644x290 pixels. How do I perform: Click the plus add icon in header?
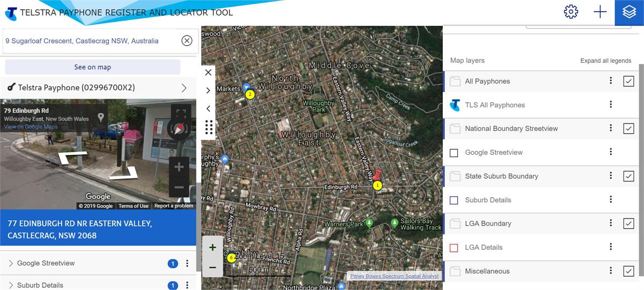[x=600, y=12]
